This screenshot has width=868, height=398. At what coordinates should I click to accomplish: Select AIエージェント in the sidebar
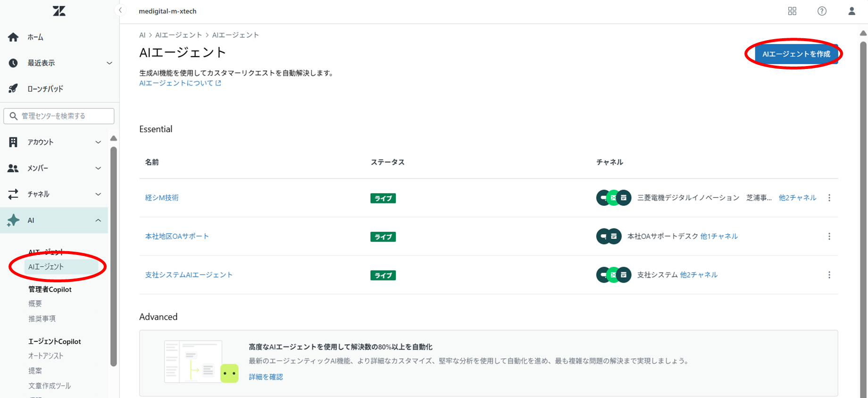pos(46,267)
